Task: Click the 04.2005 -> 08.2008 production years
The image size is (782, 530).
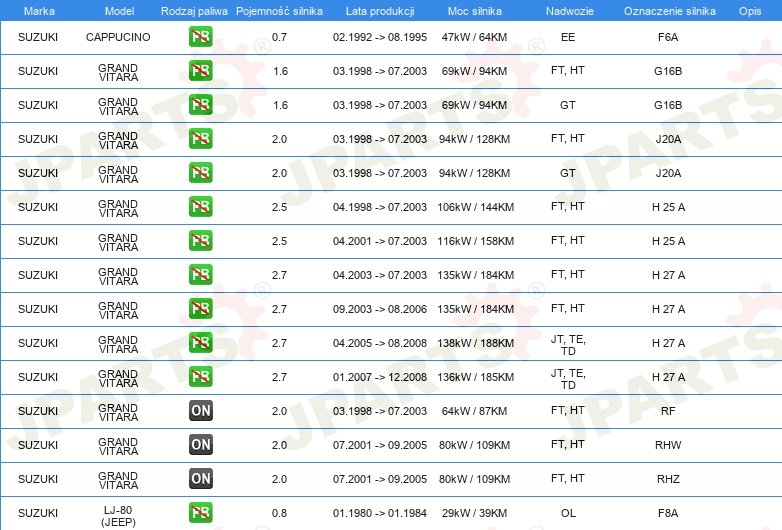Action: [380, 343]
